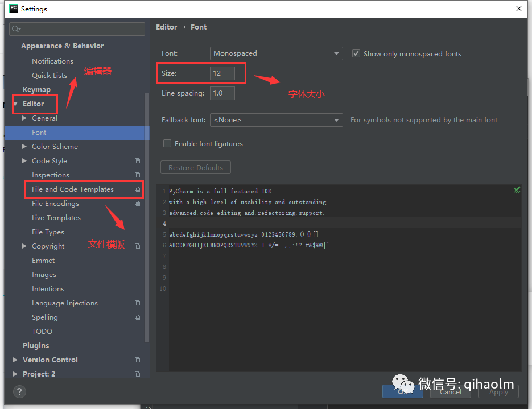
Task: Click project-level icon beside Inspections
Action: 138,175
